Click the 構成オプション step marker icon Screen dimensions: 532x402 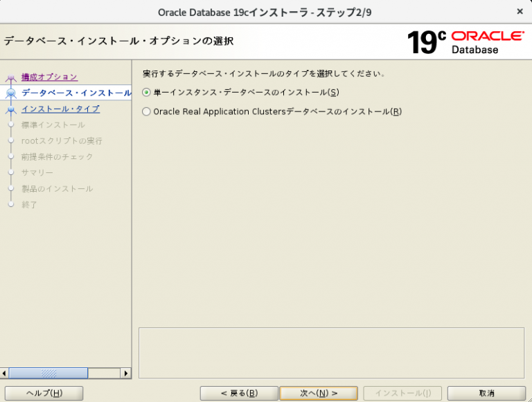[10, 77]
